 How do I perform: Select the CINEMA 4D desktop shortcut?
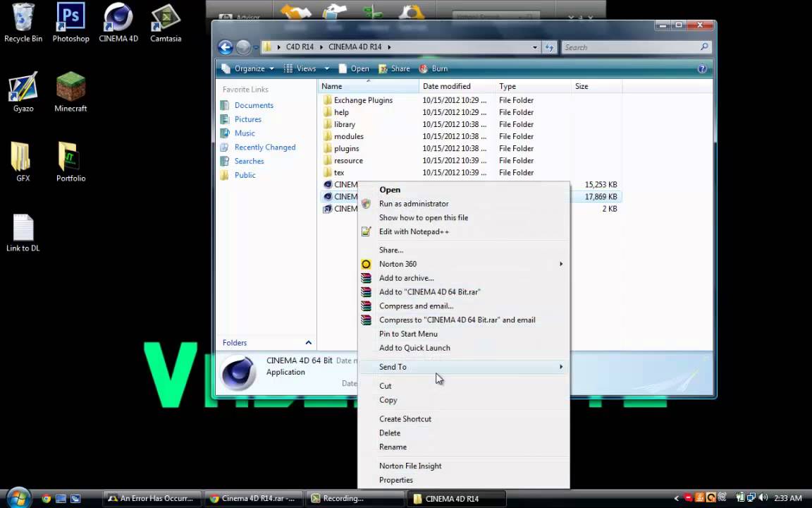(118, 23)
